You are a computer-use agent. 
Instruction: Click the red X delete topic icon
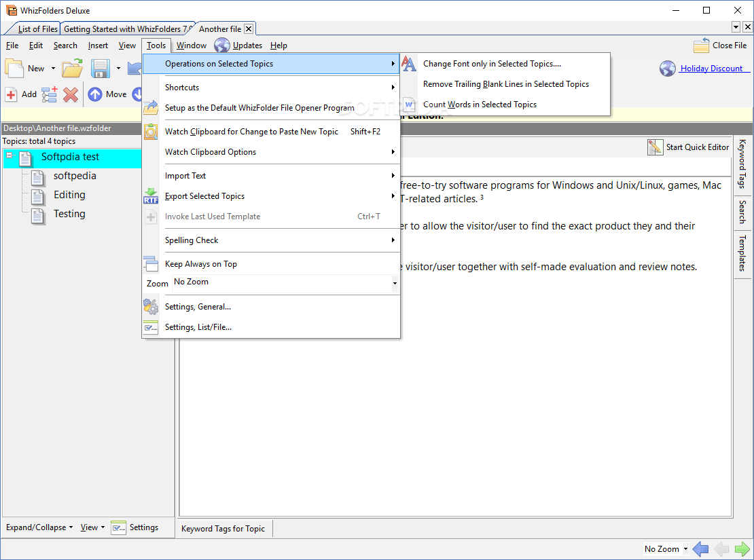point(71,94)
